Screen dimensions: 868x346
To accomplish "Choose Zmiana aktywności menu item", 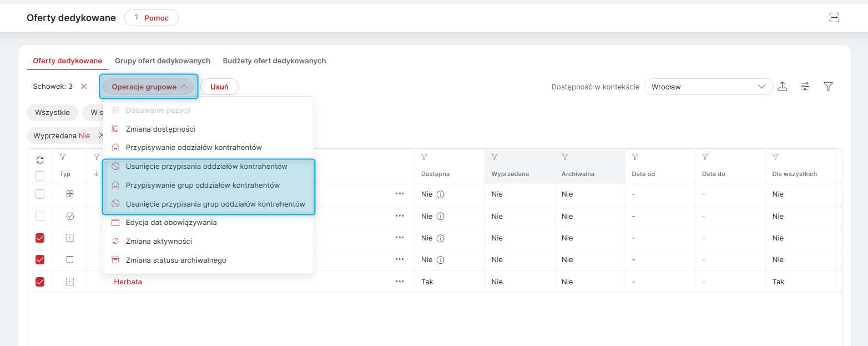I will (x=209, y=241).
